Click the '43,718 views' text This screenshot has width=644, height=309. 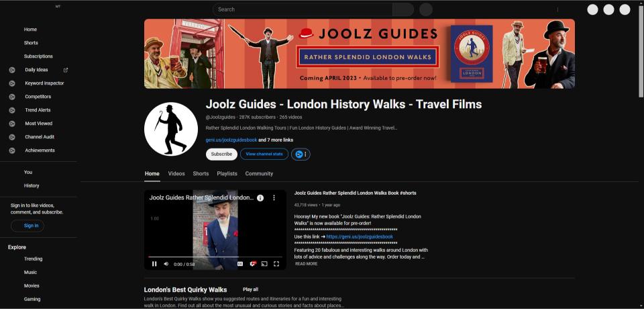[x=306, y=205]
